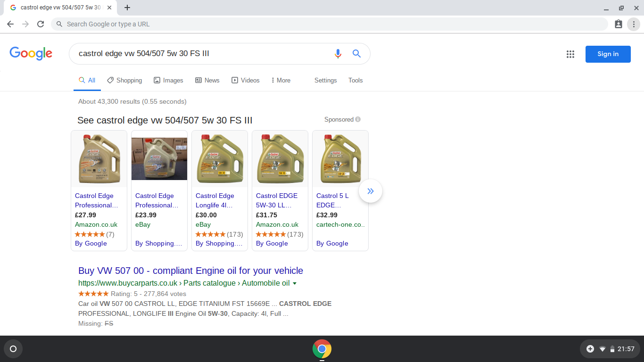Screen dimensions: 644x362
Task: Expand the More search options
Action: pyautogui.click(x=281, y=80)
